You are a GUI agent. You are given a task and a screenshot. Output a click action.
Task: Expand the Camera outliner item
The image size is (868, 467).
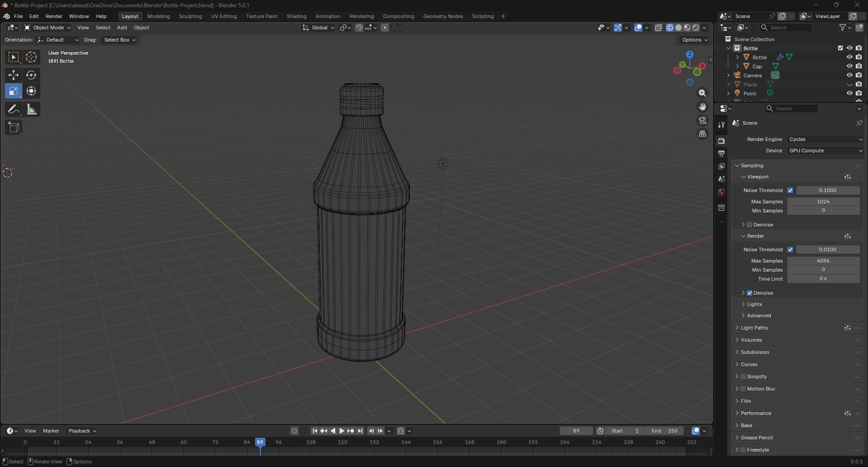click(728, 75)
